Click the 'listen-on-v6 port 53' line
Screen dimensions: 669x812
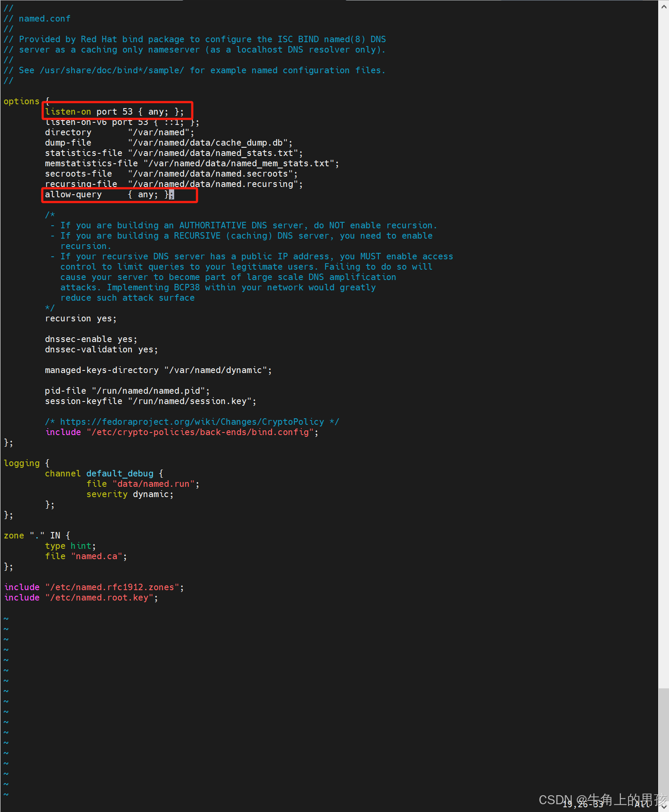(122, 122)
